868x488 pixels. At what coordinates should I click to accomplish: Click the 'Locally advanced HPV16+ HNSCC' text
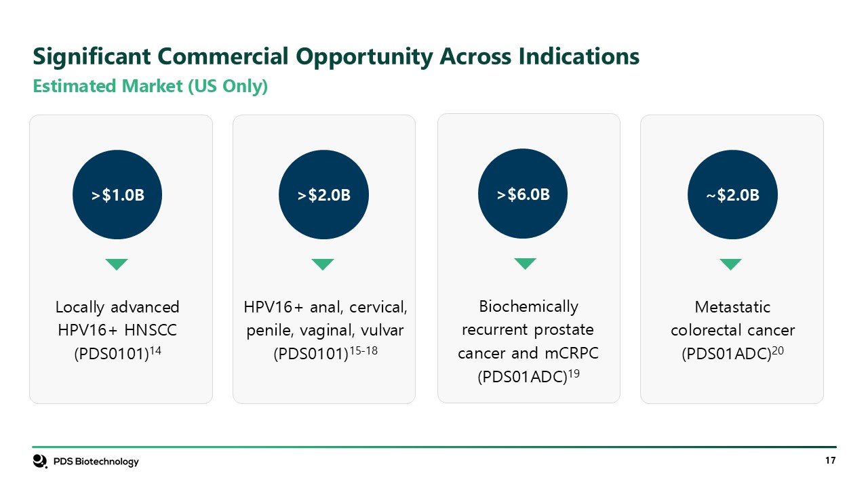117,319
